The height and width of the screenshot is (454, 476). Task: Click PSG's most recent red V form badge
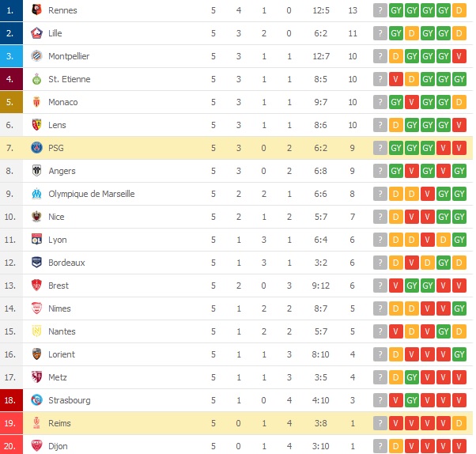click(x=460, y=148)
